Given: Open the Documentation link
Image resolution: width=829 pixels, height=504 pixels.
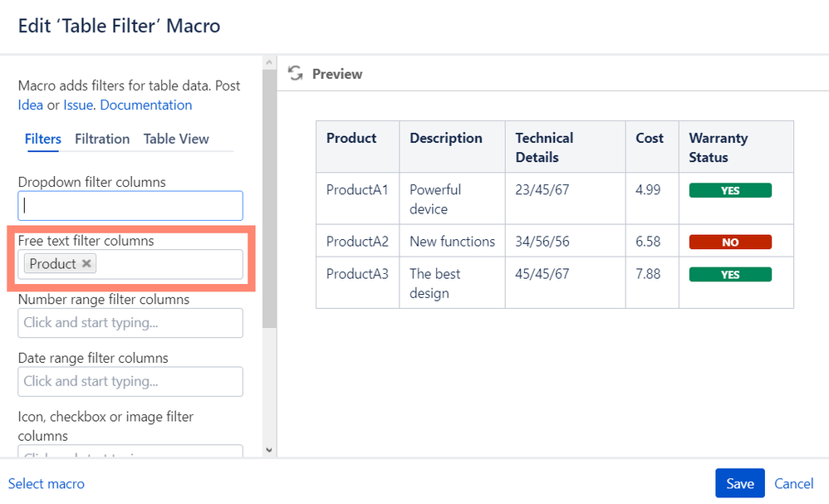Looking at the screenshot, I should (x=145, y=105).
